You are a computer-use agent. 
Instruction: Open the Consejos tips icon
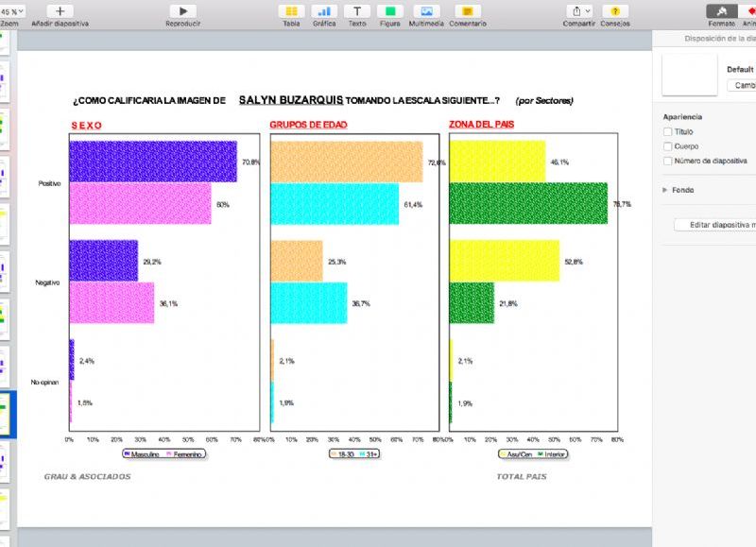pos(615,11)
